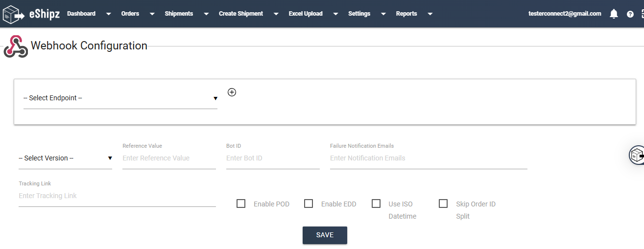Open the Excel Upload menu
This screenshot has width=644, height=249.
tap(306, 14)
